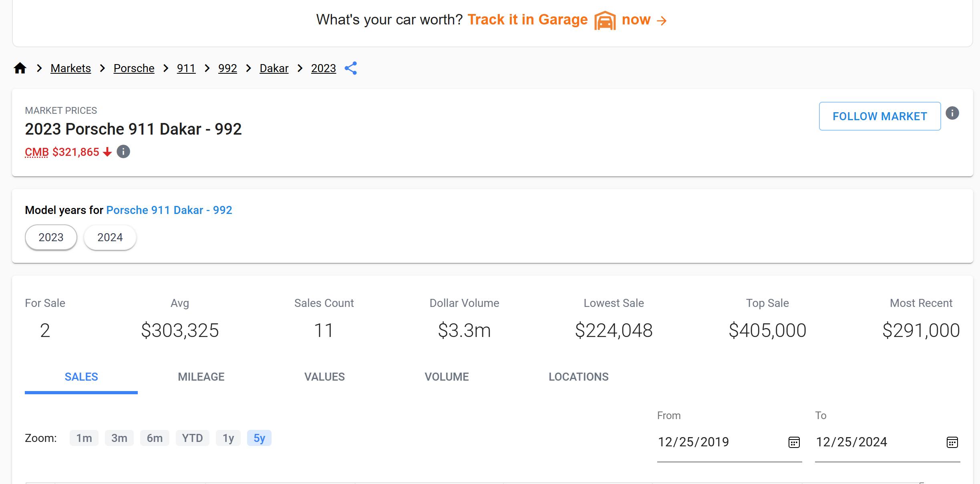Click Track it in Garage link
This screenshot has width=980, height=484.
pyautogui.click(x=527, y=20)
